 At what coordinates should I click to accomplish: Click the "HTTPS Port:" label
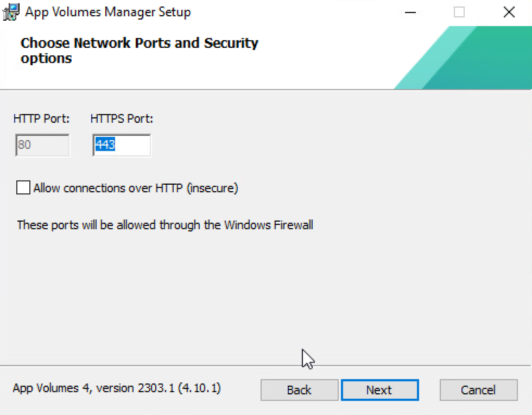coord(122,118)
